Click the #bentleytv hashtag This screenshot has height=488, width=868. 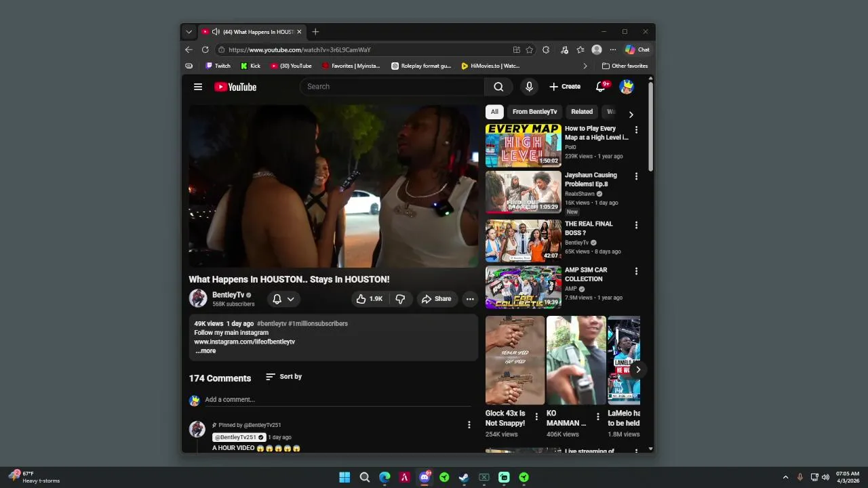click(271, 323)
